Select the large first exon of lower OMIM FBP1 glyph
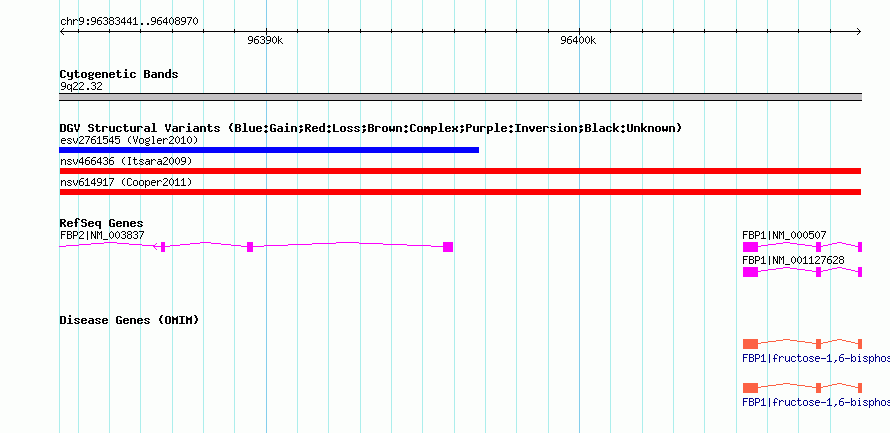Image resolution: width=890 pixels, height=433 pixels. [x=750, y=388]
